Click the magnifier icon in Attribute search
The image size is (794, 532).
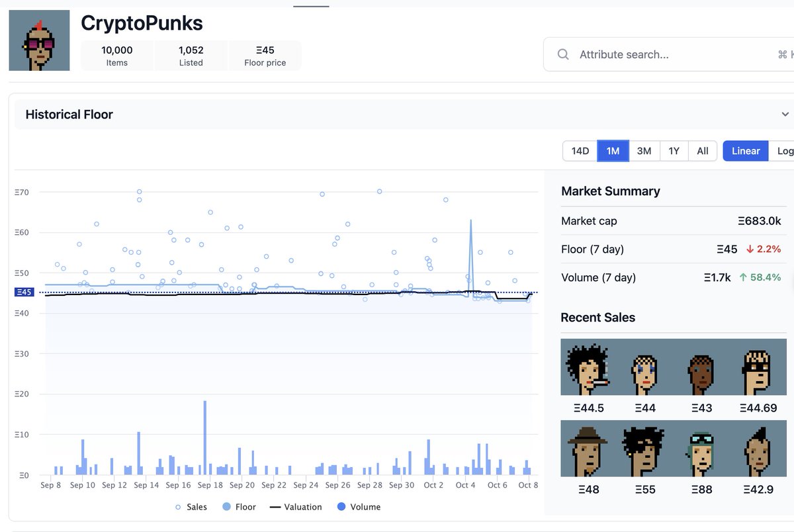tap(563, 54)
